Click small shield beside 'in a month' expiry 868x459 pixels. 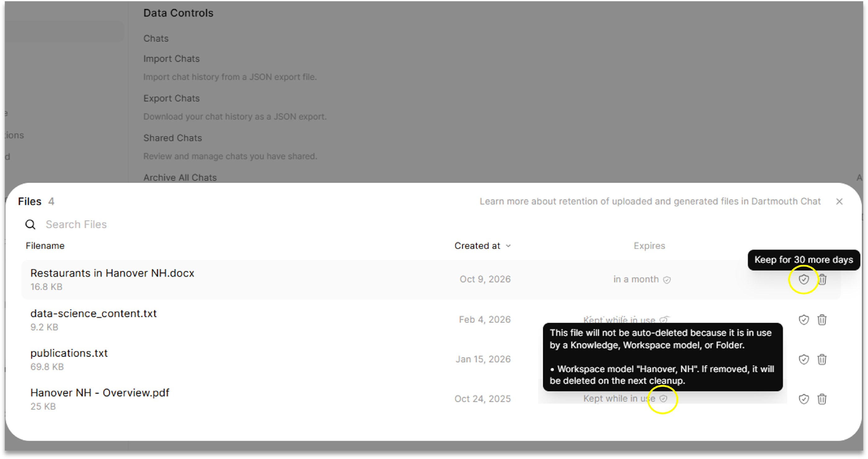[x=667, y=280]
